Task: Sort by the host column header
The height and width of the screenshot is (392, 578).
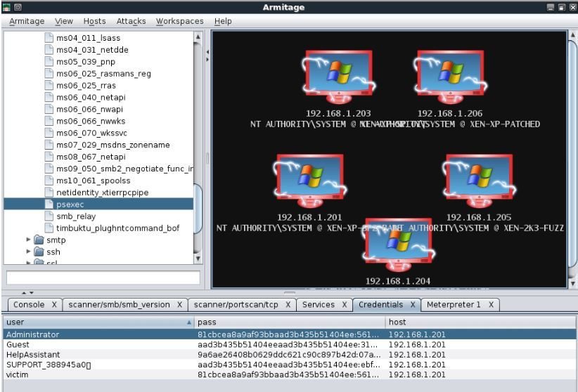Action: coord(481,322)
